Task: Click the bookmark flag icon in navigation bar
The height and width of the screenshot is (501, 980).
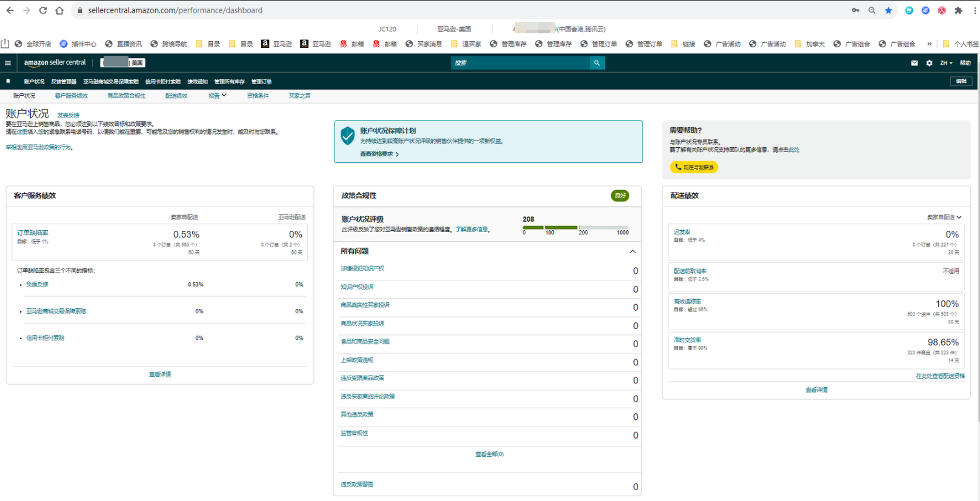Action: [8, 81]
